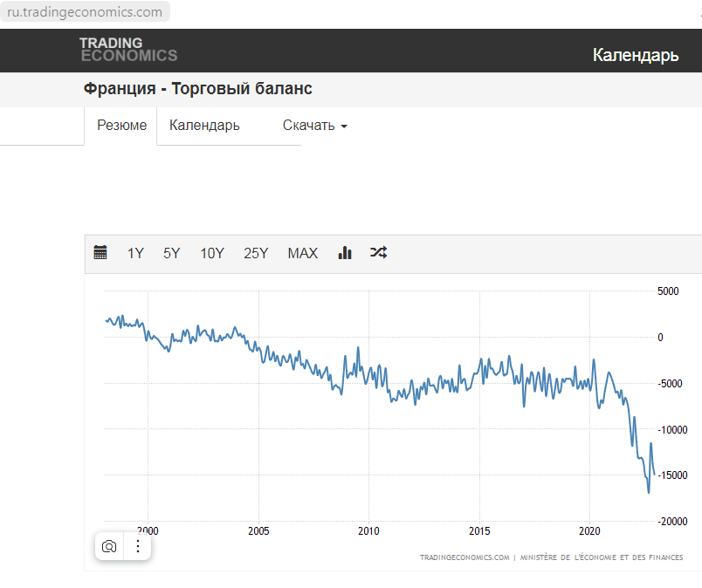Click the Trading Economics logo

128,50
